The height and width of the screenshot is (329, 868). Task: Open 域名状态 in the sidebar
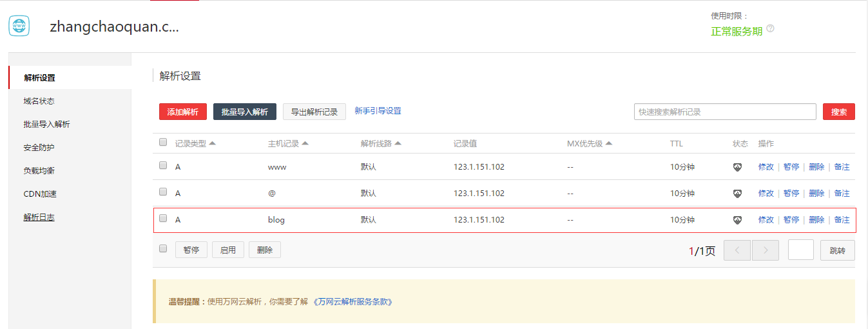coord(39,101)
